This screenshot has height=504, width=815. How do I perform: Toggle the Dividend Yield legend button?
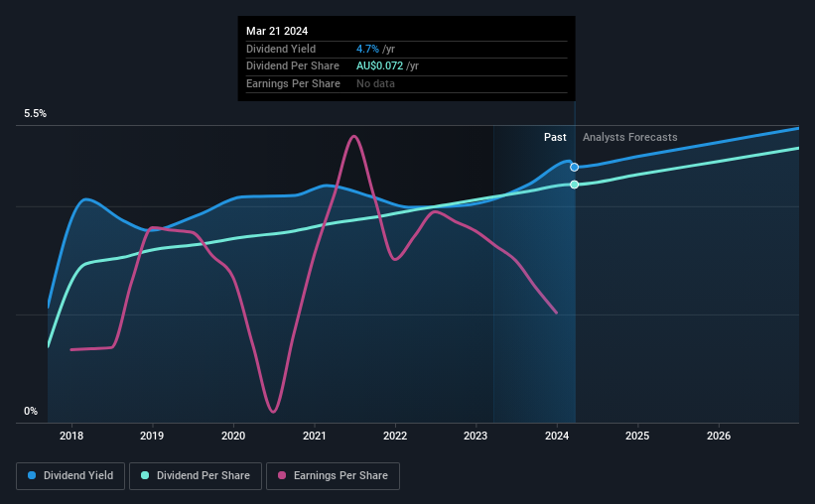point(70,476)
